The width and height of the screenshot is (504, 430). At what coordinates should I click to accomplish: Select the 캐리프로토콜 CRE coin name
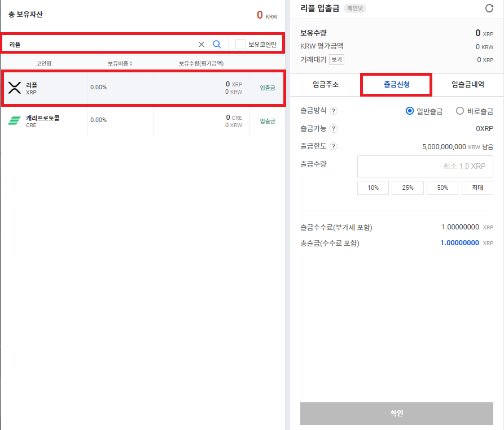43,121
